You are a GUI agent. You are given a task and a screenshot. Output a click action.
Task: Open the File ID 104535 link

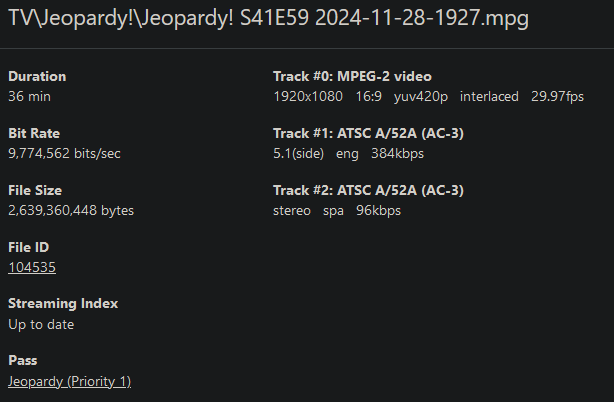pyautogui.click(x=32, y=267)
